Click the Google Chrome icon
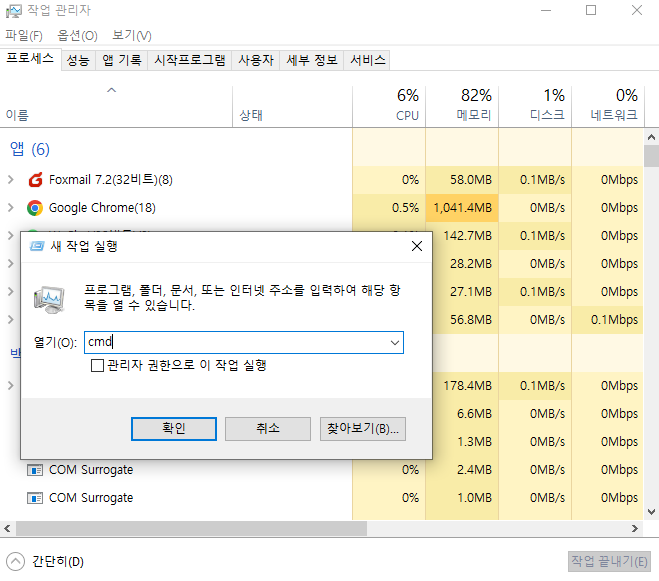 click(35, 208)
